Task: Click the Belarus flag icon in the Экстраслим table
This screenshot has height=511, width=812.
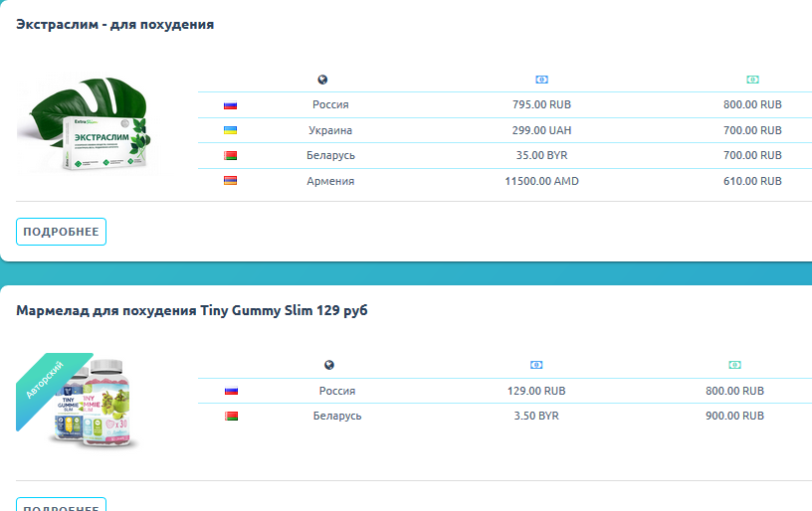Action: 231,155
